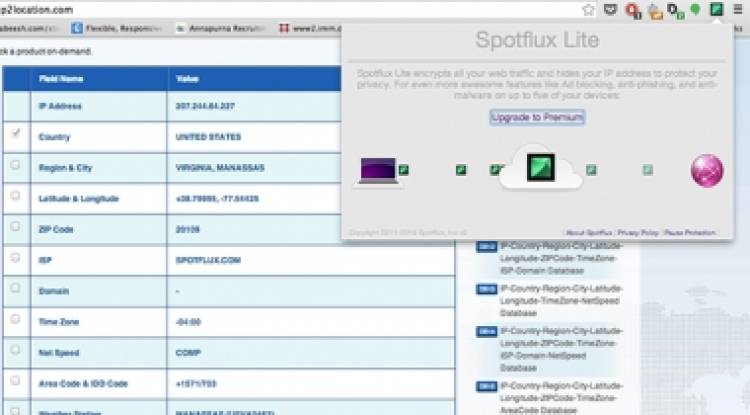Click the laptop icon in Spotflux popup
This screenshot has width=750, height=415.
(378, 170)
